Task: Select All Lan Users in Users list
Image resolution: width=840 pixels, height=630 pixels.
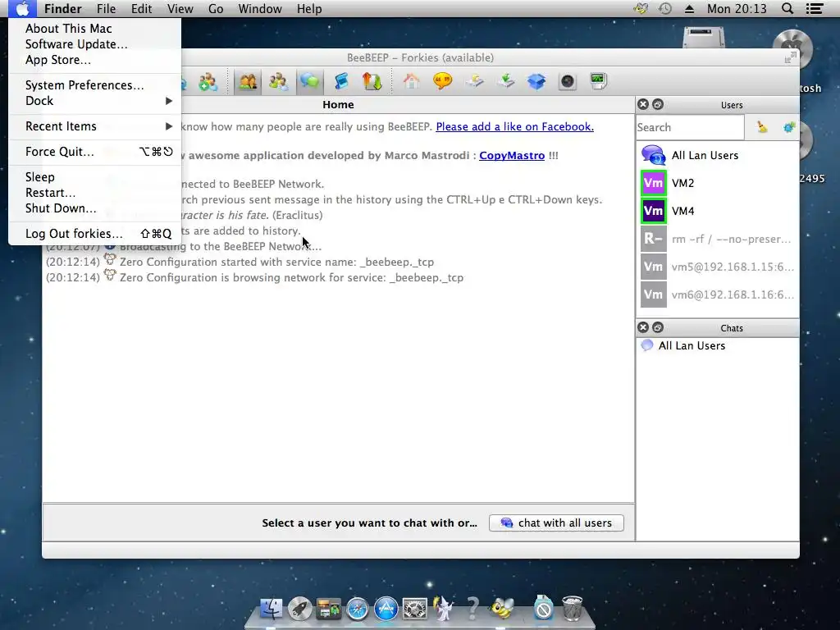Action: 718,155
